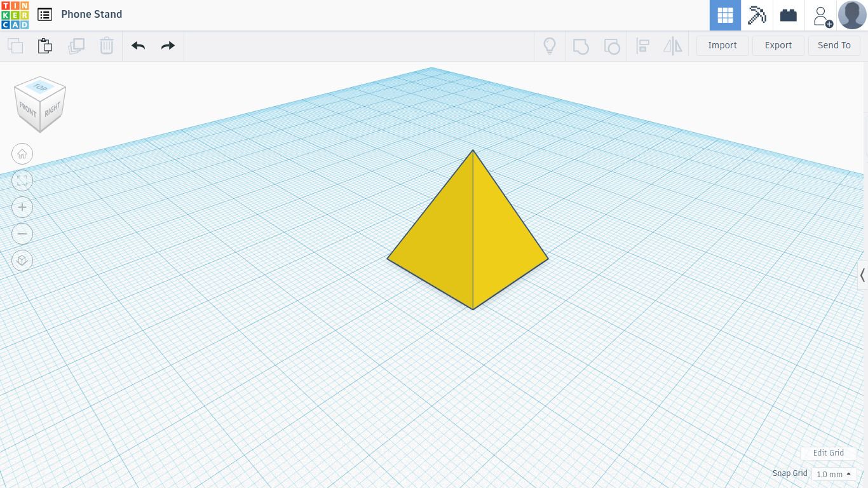868x488 pixels.
Task: Click the Group shapes icon
Action: tap(581, 46)
